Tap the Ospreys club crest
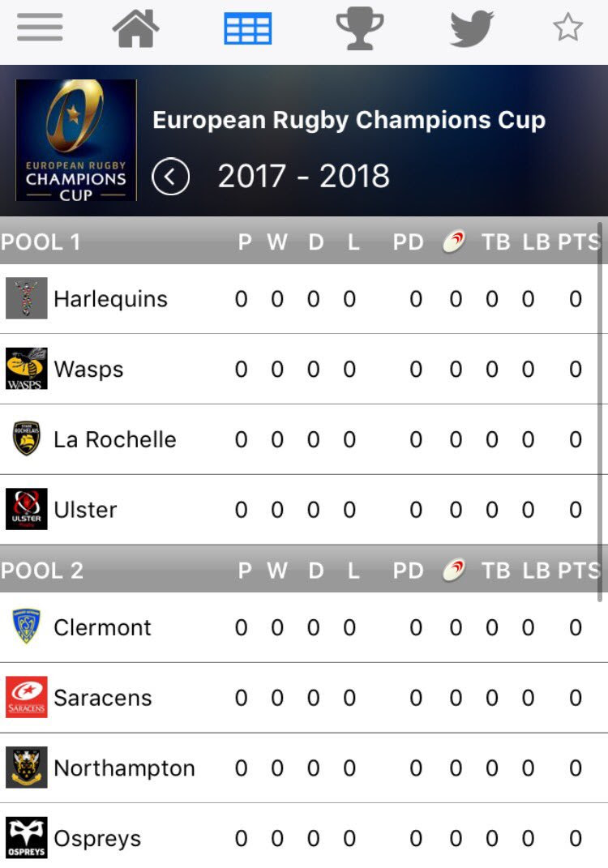The height and width of the screenshot is (868, 608). coord(27,838)
